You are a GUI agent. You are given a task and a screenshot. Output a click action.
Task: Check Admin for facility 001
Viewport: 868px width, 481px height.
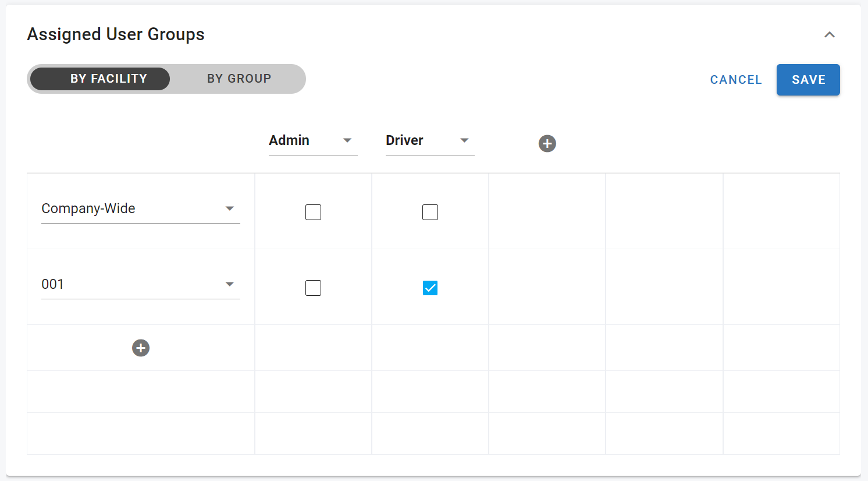pos(313,288)
